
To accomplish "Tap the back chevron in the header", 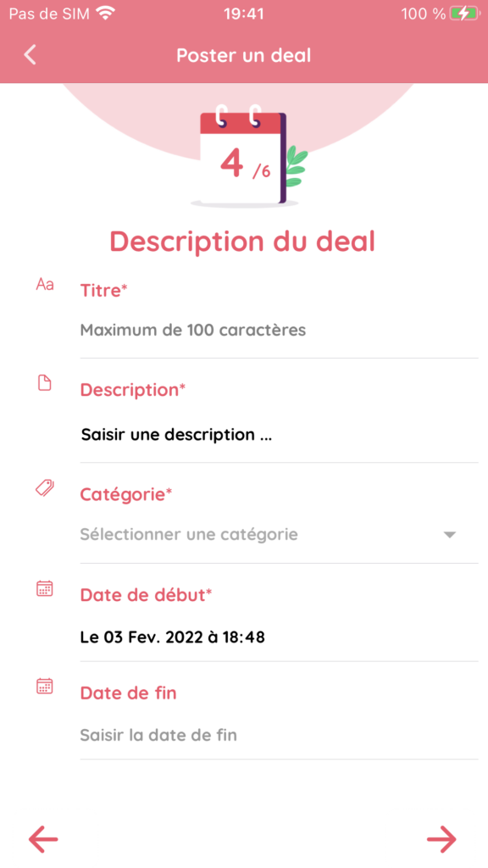I will 30,55.
